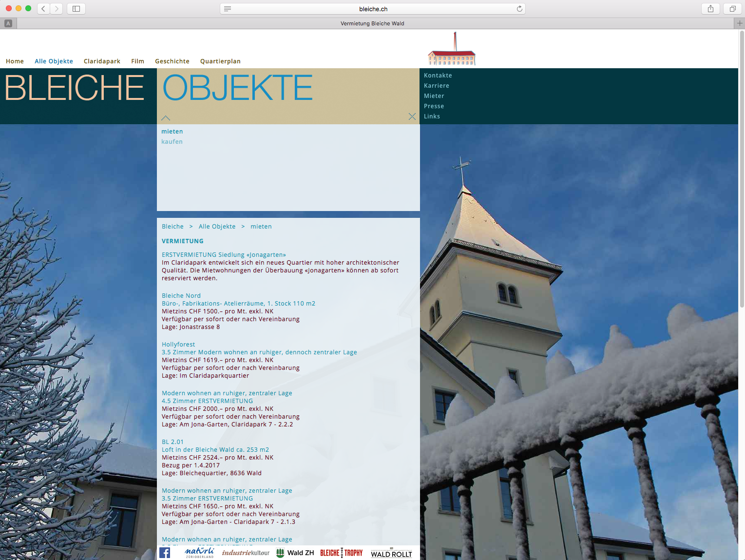Open the Mieter link

point(434,96)
